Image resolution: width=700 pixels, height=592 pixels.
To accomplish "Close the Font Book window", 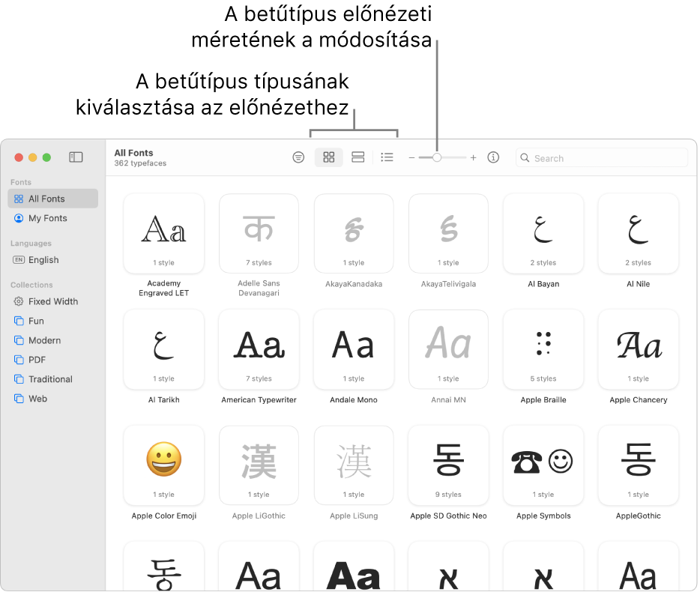I will pos(19,157).
